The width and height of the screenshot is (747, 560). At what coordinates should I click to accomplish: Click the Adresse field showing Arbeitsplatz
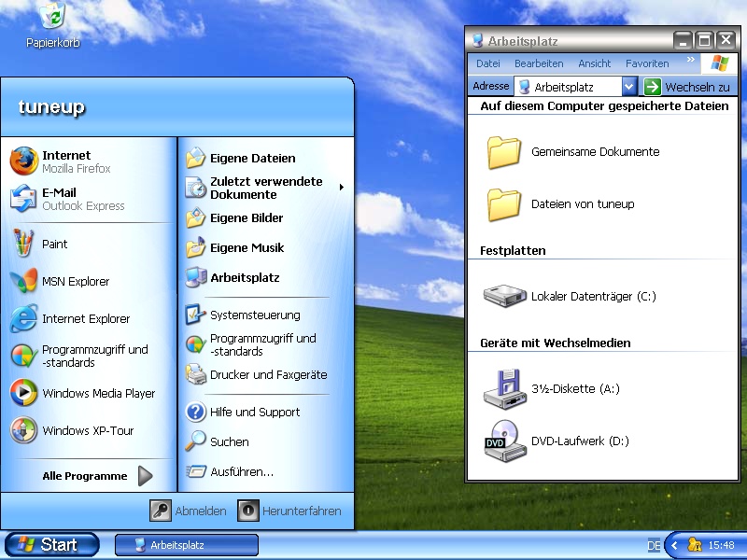[x=568, y=87]
